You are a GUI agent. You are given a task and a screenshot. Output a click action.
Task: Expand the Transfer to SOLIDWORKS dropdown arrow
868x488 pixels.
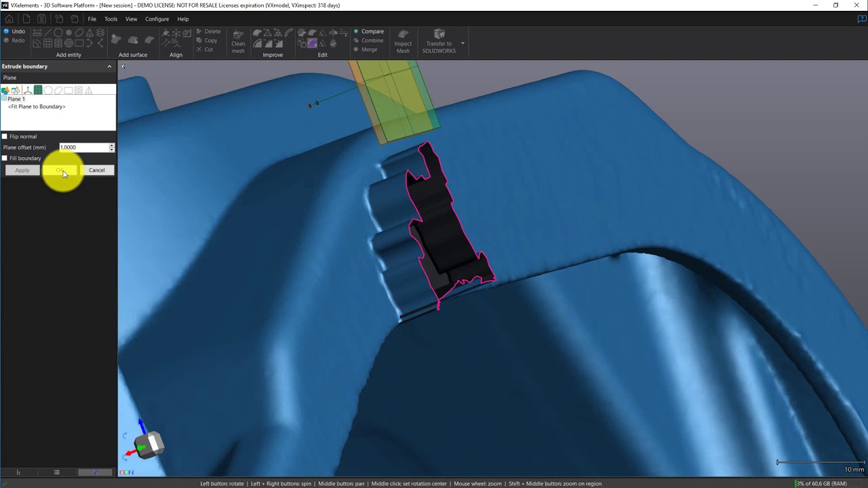point(463,43)
